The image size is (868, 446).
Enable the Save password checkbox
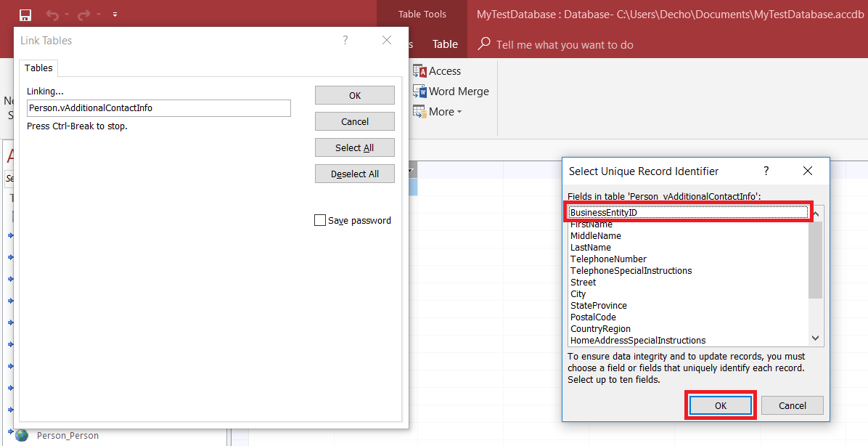(320, 220)
